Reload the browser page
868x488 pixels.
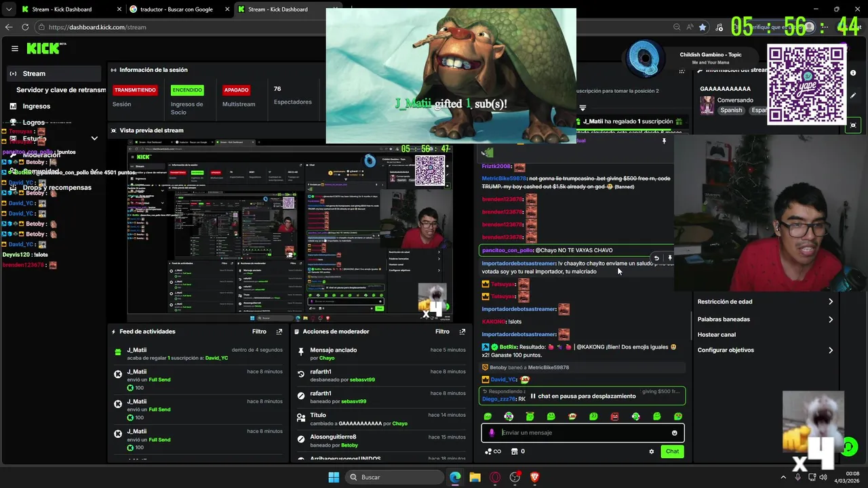tap(25, 27)
